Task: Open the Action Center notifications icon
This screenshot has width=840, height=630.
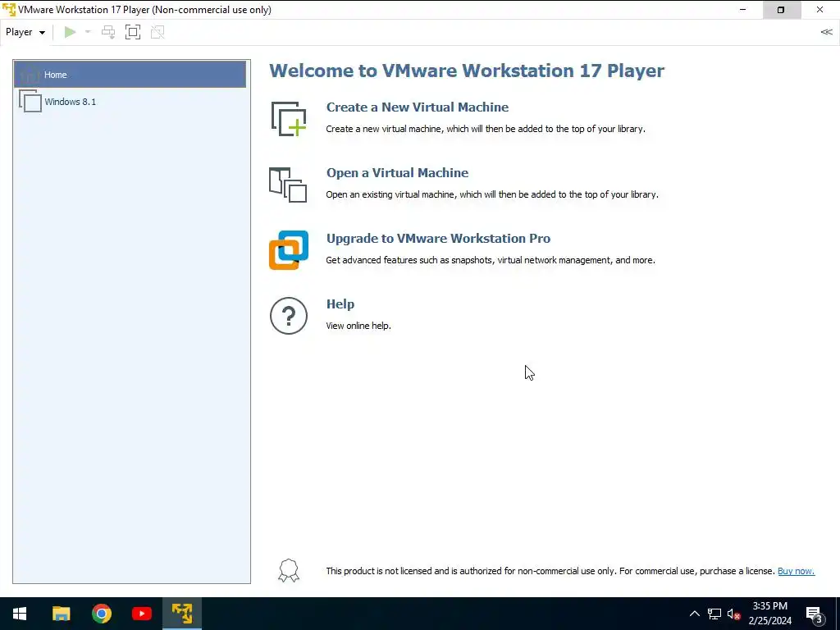Action: click(815, 614)
